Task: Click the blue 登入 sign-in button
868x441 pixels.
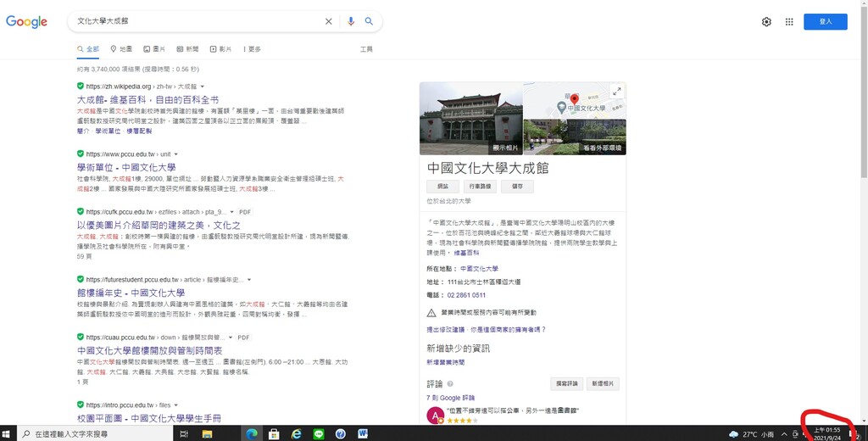Action: [826, 21]
